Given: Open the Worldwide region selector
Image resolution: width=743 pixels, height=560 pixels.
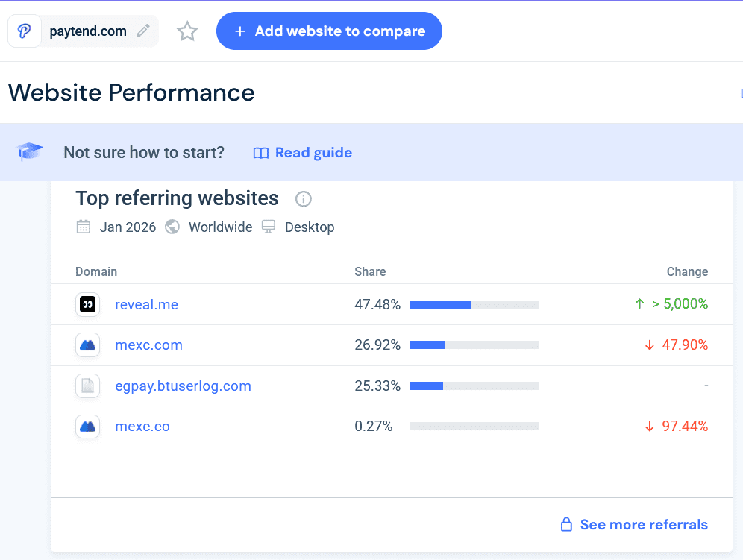Looking at the screenshot, I should coord(220,227).
